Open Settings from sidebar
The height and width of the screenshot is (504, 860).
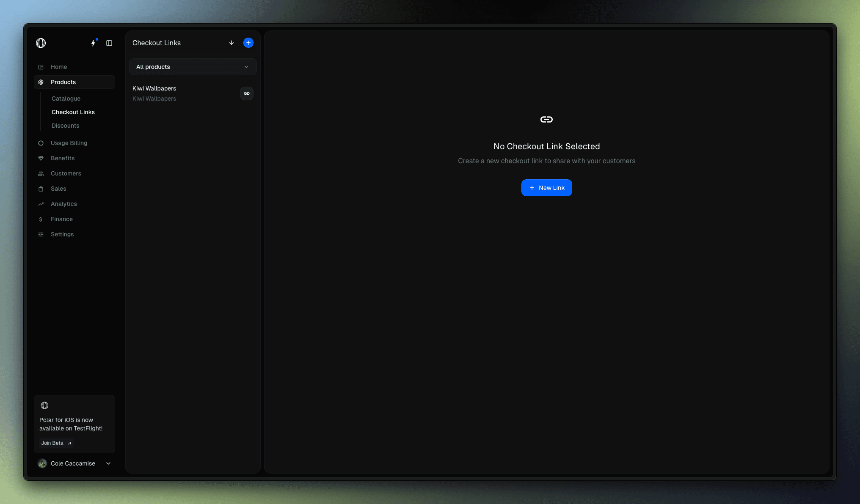[74, 234]
